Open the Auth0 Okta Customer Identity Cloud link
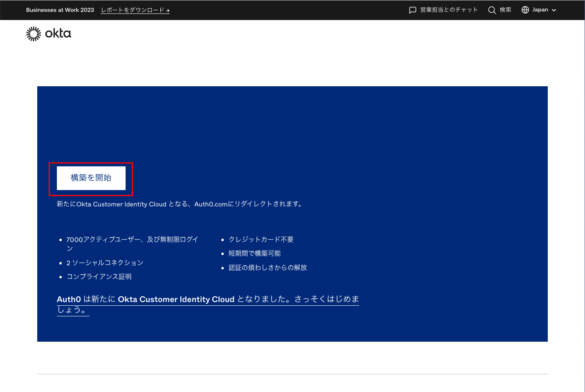This screenshot has width=585, height=392. tap(207, 304)
